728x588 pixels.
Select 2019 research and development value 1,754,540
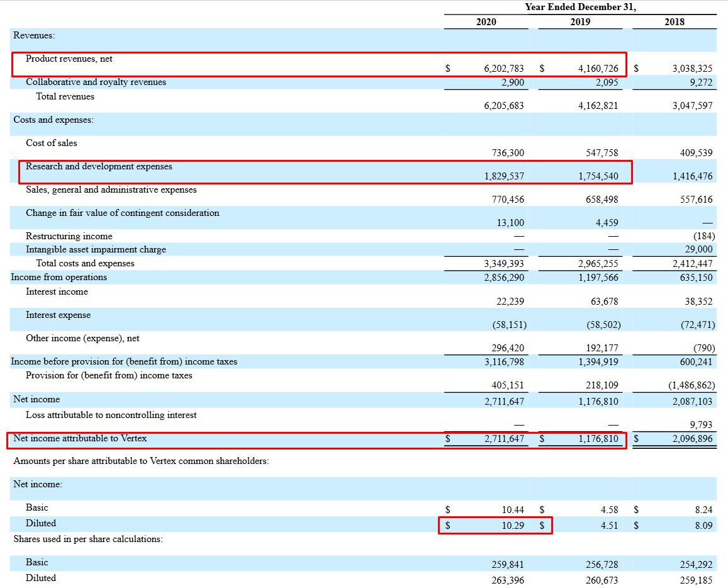pyautogui.click(x=598, y=176)
